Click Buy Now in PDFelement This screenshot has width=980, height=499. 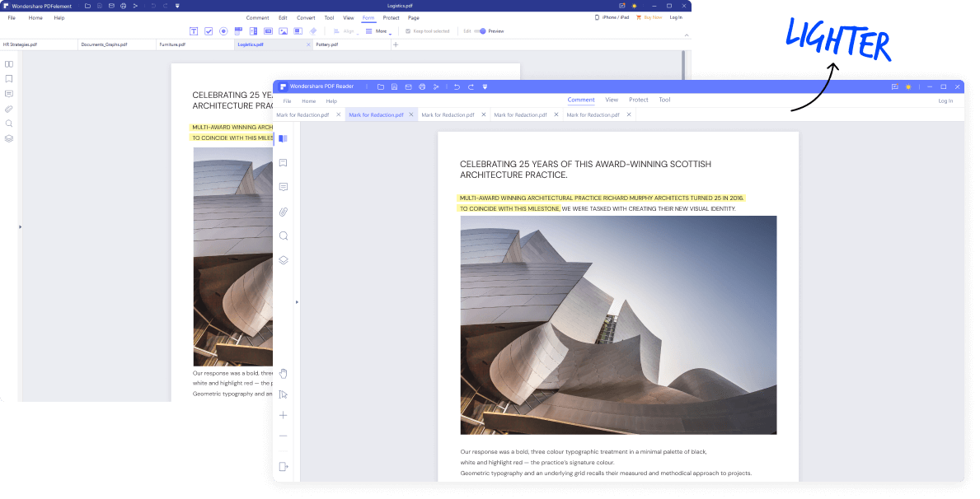[649, 17]
